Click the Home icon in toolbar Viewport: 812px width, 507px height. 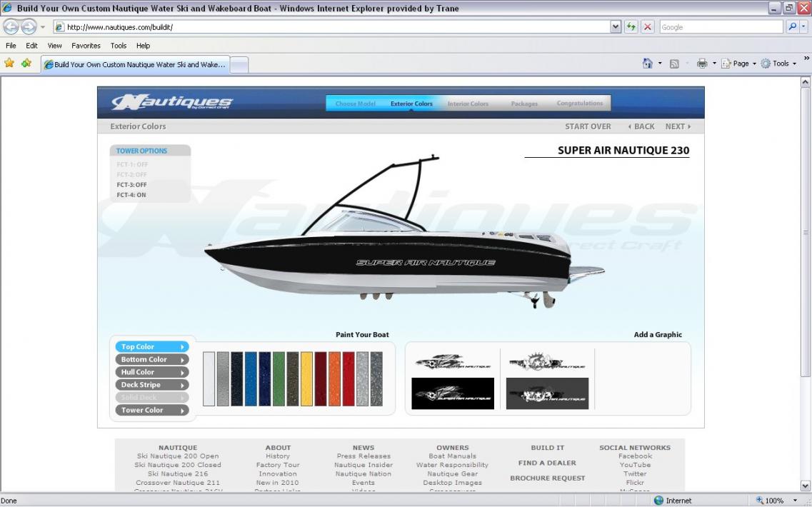tap(648, 64)
